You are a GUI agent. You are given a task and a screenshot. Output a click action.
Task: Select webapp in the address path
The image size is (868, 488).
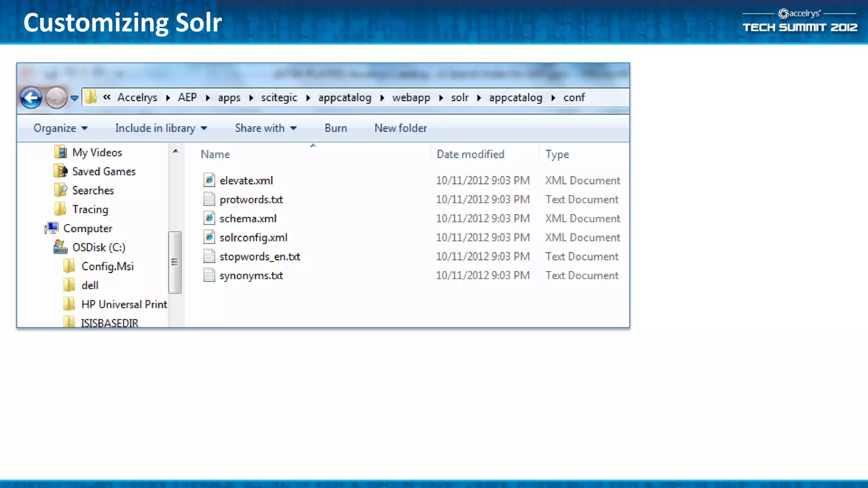point(411,98)
